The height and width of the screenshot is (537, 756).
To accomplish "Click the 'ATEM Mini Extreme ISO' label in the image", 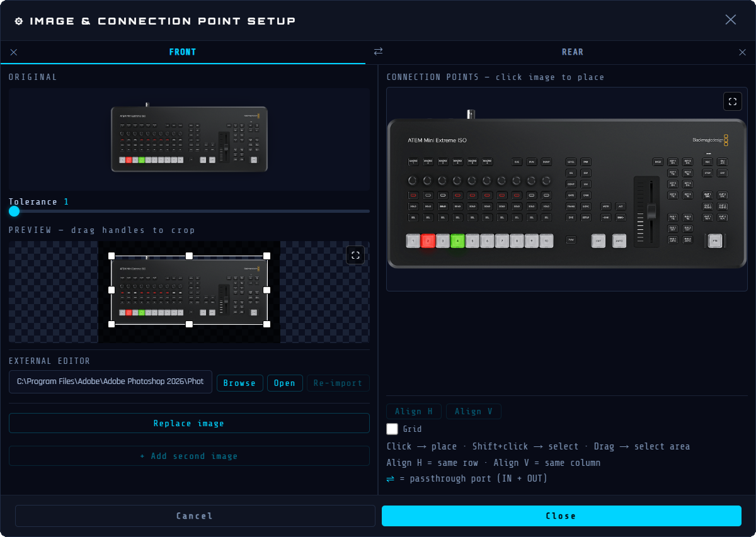I will [x=437, y=140].
